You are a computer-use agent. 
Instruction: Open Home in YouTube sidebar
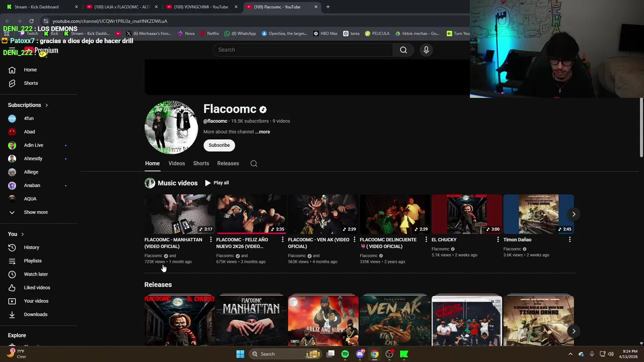30,70
